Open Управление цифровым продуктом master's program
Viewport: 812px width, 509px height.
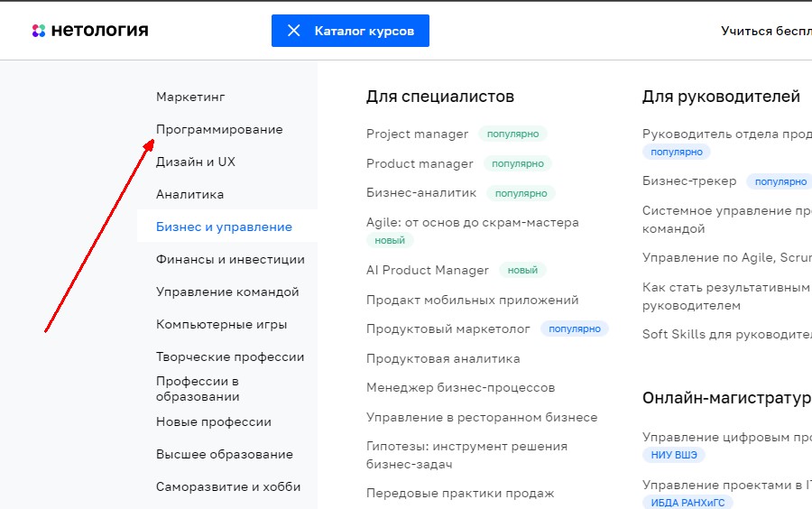[x=727, y=438]
